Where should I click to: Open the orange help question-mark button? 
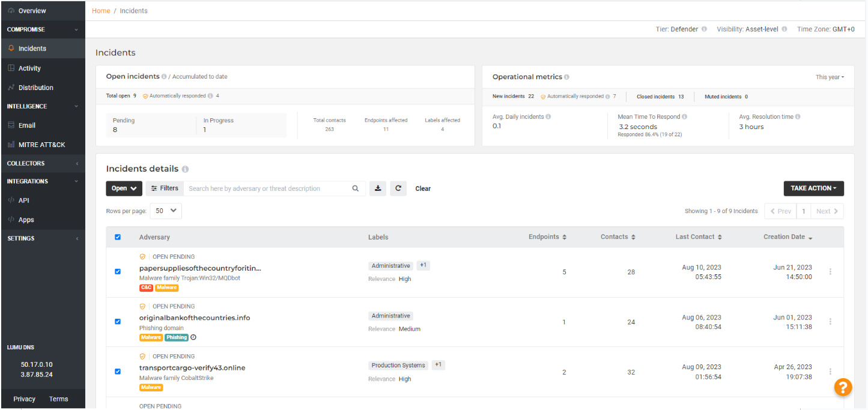pyautogui.click(x=842, y=387)
